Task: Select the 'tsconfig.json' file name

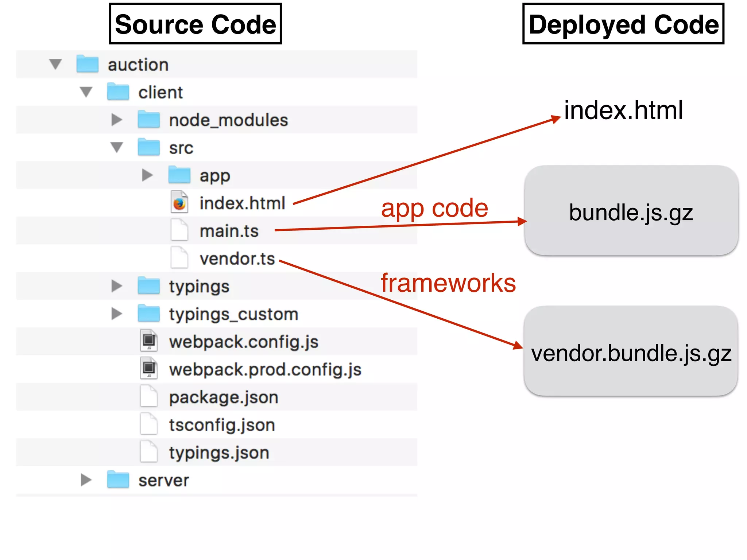Action: tap(222, 426)
